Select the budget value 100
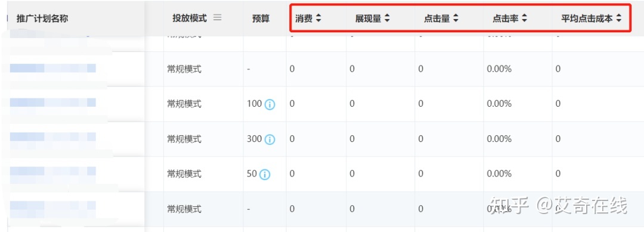The image size is (644, 232). (255, 104)
